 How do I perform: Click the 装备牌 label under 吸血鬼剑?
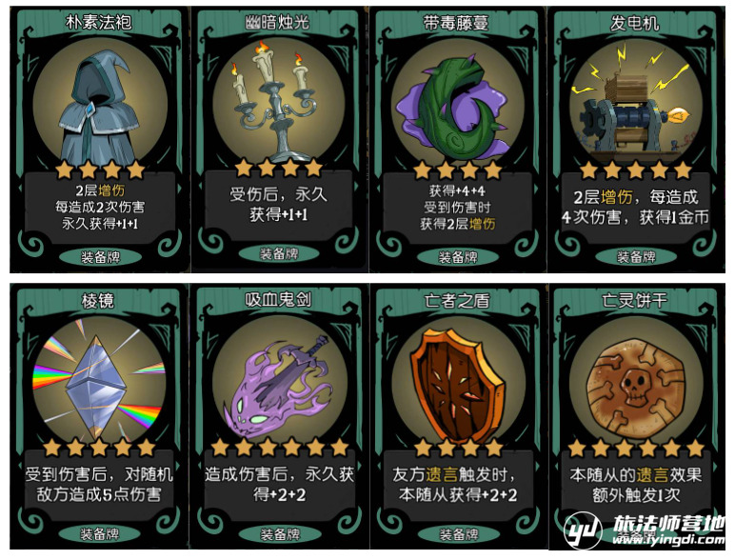280,533
